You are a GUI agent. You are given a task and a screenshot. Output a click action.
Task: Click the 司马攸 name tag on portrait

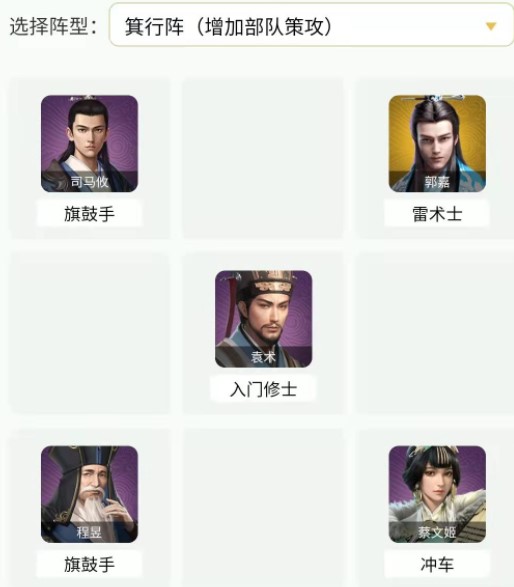(x=89, y=182)
